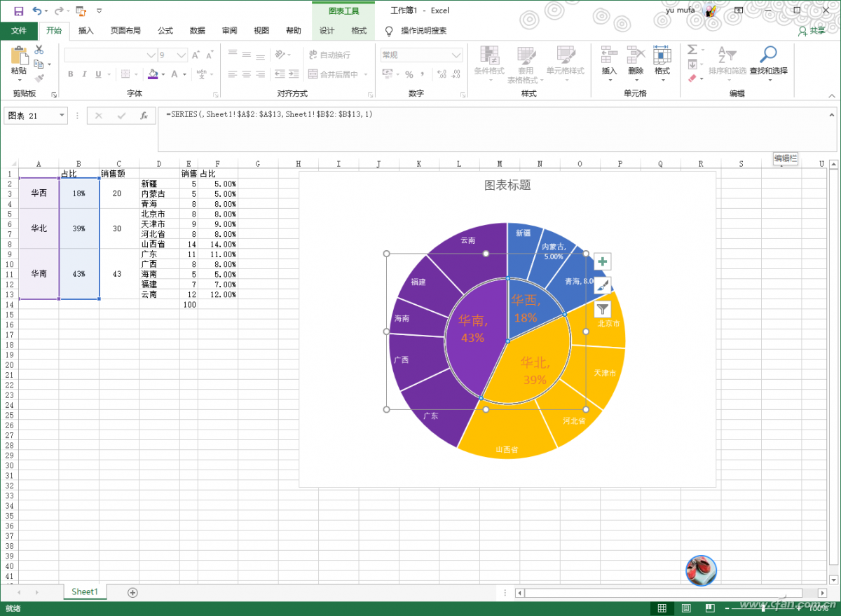Click the comma style icon

pyautogui.click(x=424, y=74)
